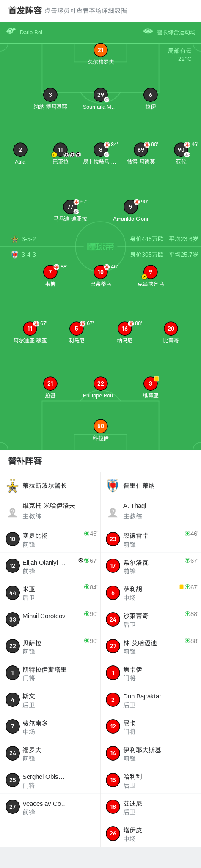Select substitute number 6 萨利胡 midfielder
Screen dimensions: 201x868
[151, 593]
